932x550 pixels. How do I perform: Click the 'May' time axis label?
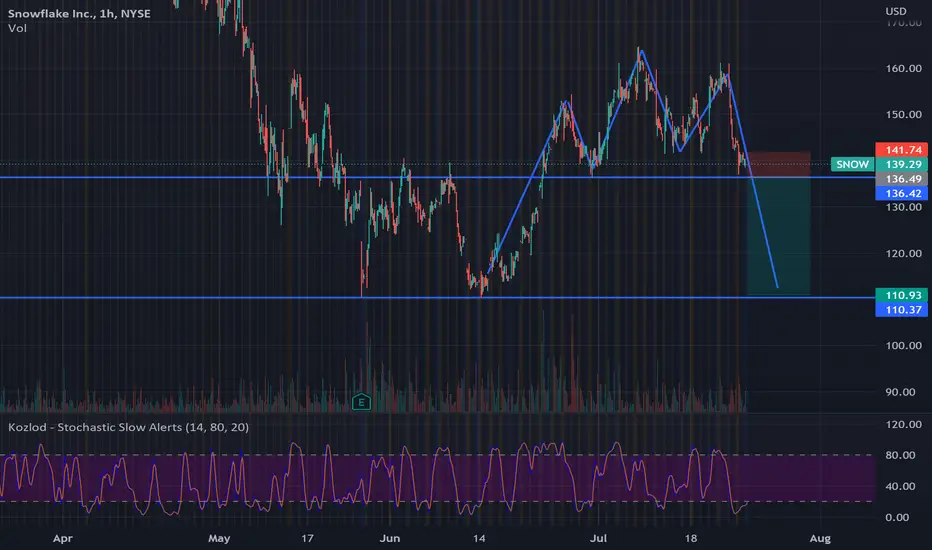pyautogui.click(x=219, y=539)
